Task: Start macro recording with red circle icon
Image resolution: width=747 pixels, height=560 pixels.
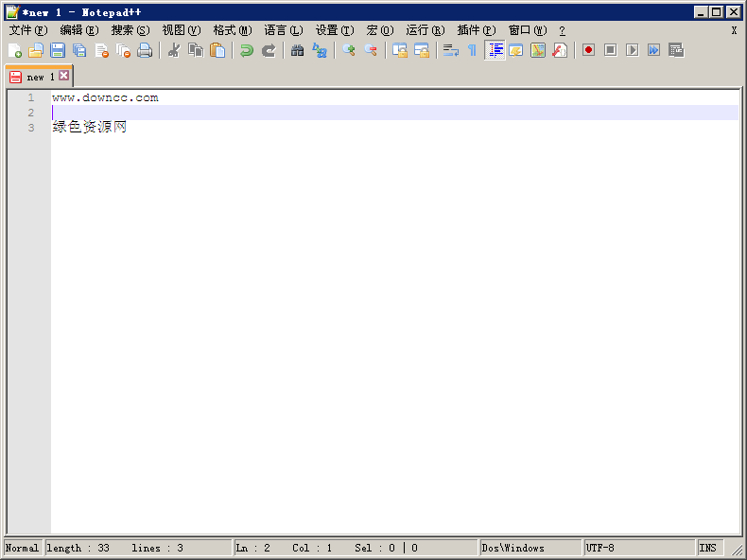Action: [x=588, y=50]
